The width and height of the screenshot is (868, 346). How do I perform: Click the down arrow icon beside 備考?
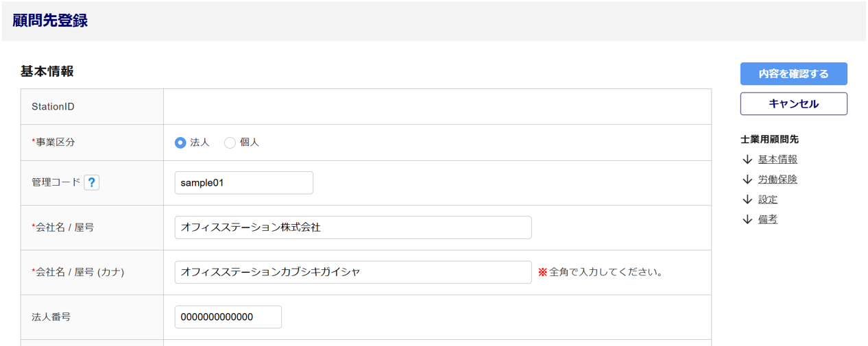(x=747, y=219)
